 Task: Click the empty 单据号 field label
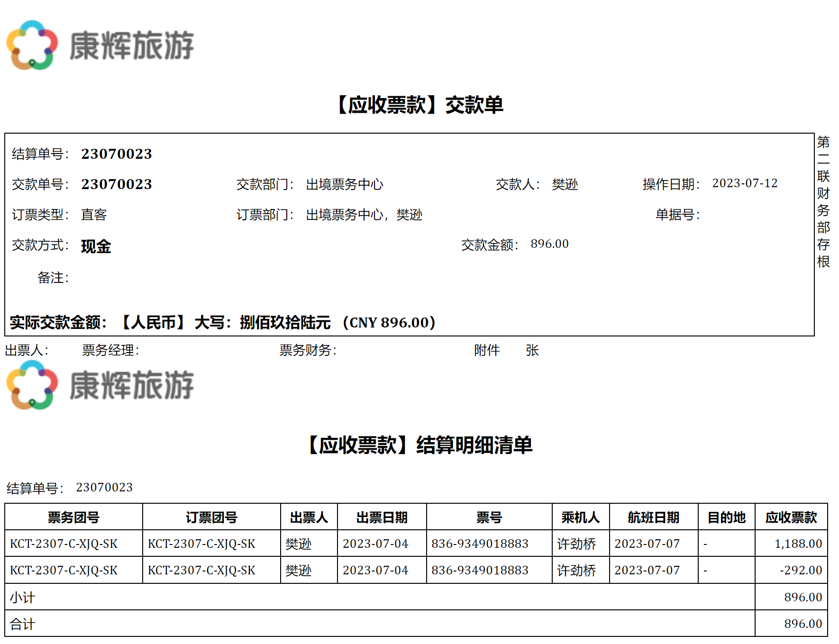677,215
